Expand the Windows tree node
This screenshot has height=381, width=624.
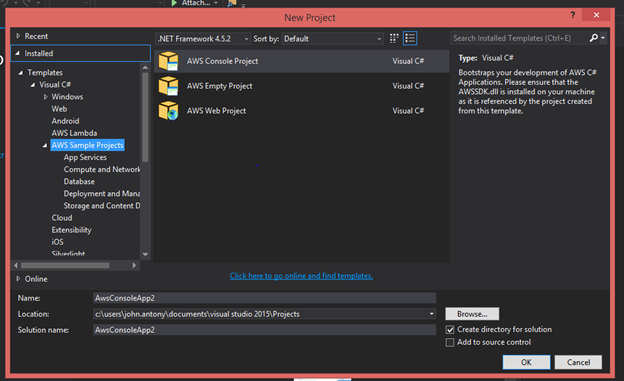click(45, 97)
